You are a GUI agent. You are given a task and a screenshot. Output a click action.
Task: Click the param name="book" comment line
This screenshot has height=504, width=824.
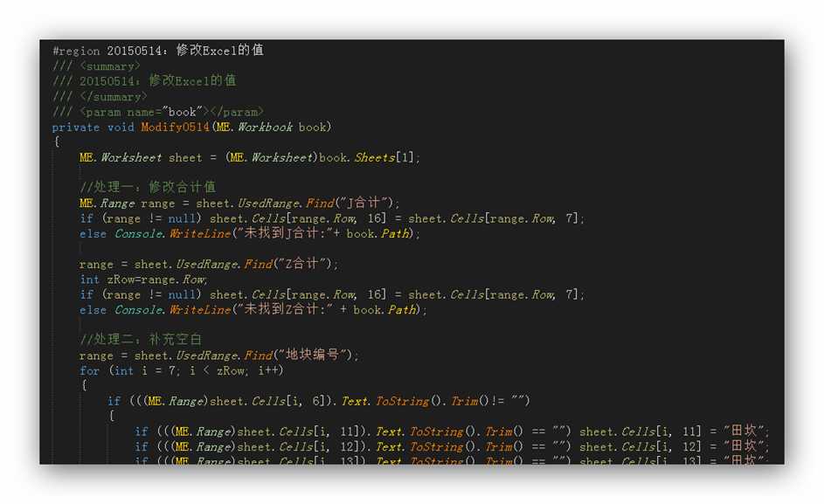(x=157, y=112)
